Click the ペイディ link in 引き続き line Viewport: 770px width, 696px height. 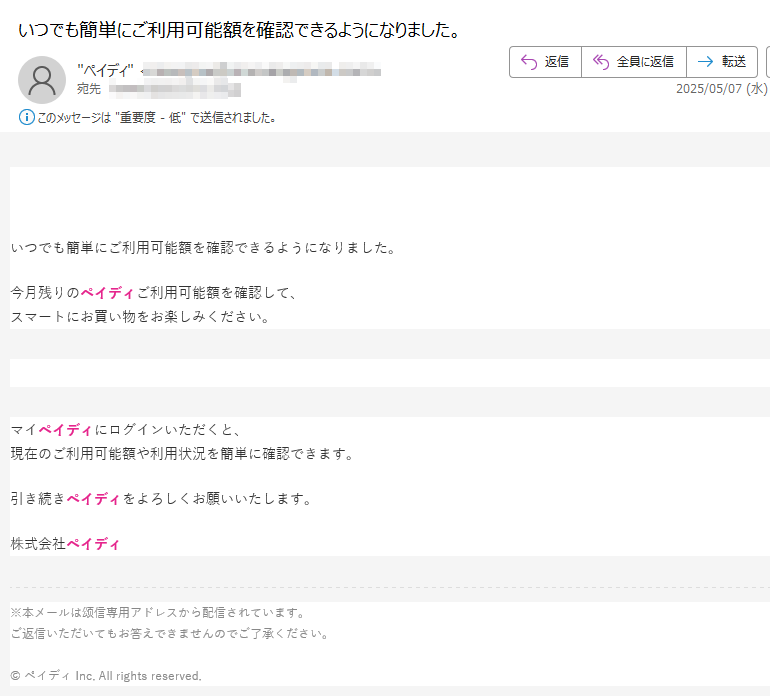(x=93, y=499)
